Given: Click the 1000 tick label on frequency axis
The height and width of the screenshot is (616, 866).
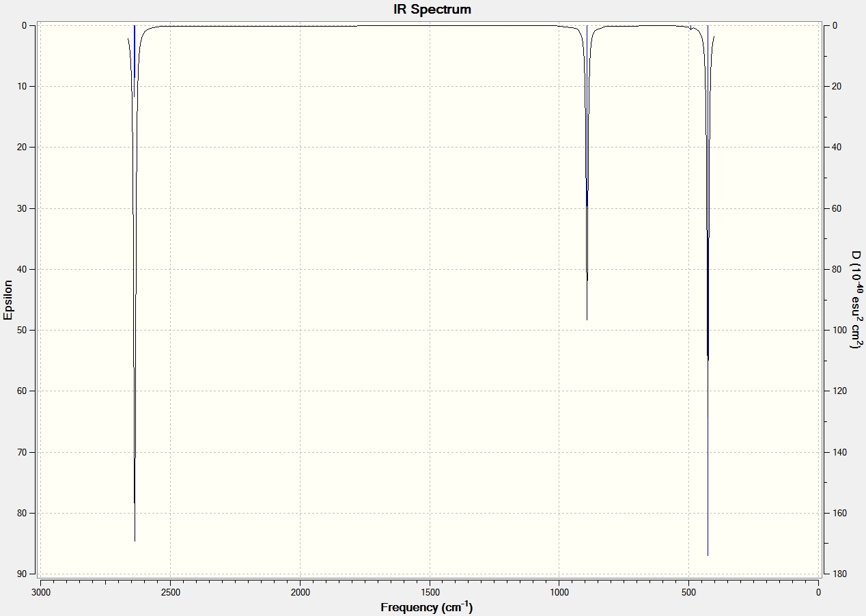Looking at the screenshot, I should [x=559, y=592].
